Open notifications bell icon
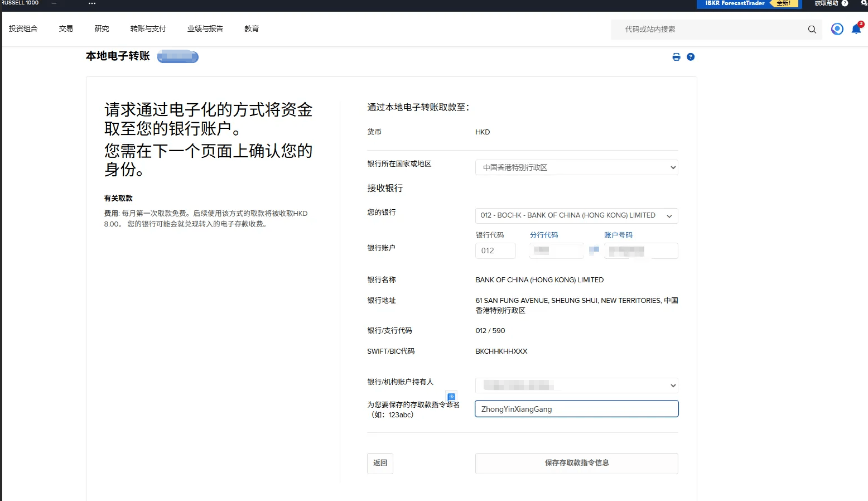Viewport: 868px width, 501px height. tap(856, 29)
